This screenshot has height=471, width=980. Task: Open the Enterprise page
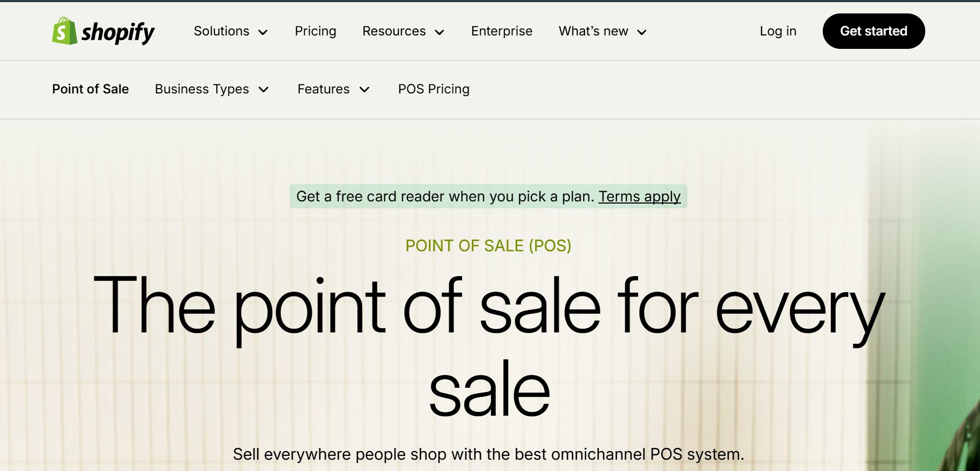(501, 31)
